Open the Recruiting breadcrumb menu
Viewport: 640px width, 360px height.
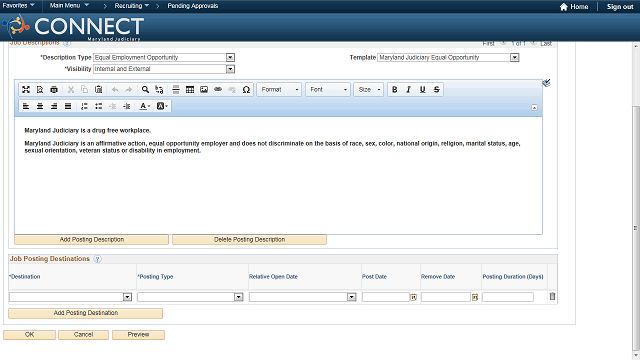pyautogui.click(x=131, y=6)
